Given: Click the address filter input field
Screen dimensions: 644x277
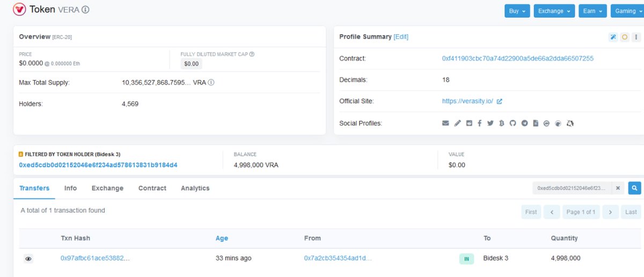Looking at the screenshot, I should coord(572,188).
